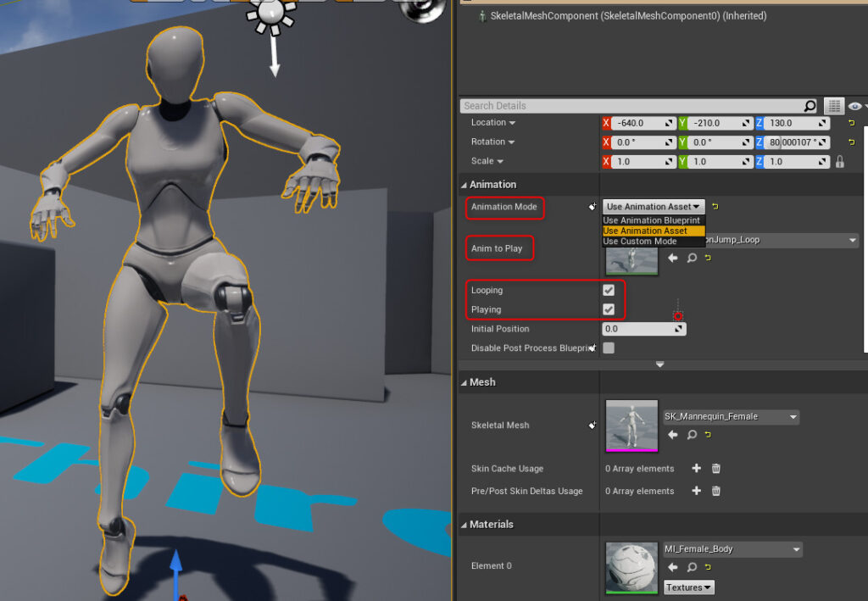Click the Search Details field
Screen dimensions: 868x601
click(x=632, y=106)
